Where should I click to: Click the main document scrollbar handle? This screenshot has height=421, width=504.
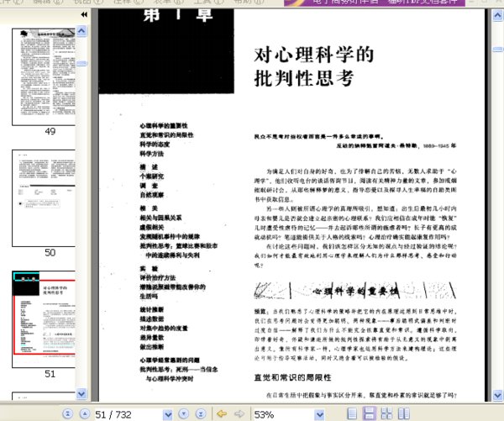pos(497,50)
